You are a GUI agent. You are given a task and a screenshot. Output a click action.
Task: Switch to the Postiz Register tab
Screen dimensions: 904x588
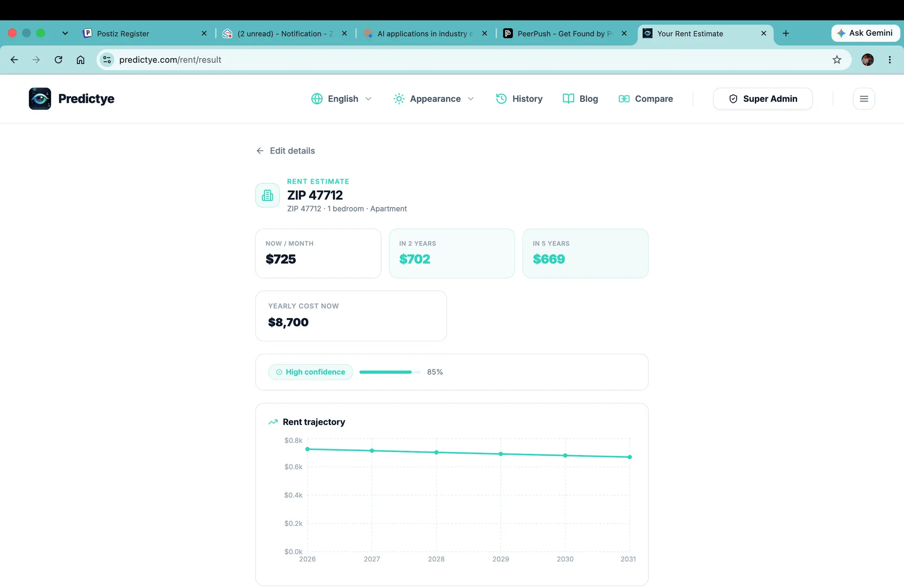[146, 34]
